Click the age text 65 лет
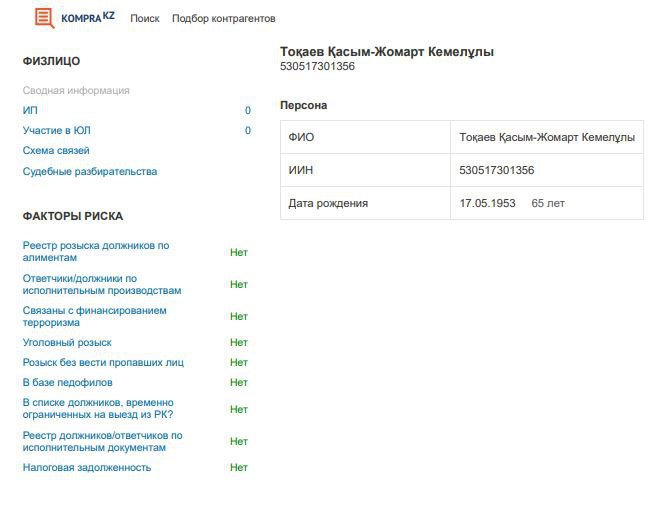The height and width of the screenshot is (508, 666). click(548, 203)
